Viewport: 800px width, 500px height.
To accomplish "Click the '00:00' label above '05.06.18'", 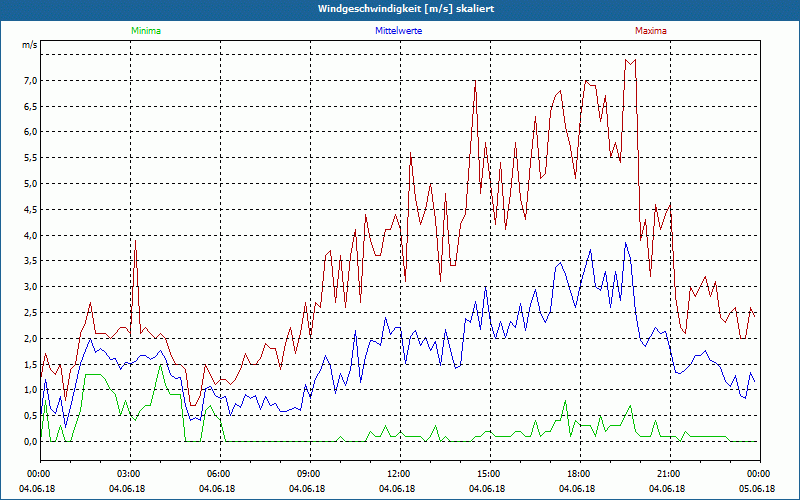I will pos(760,474).
